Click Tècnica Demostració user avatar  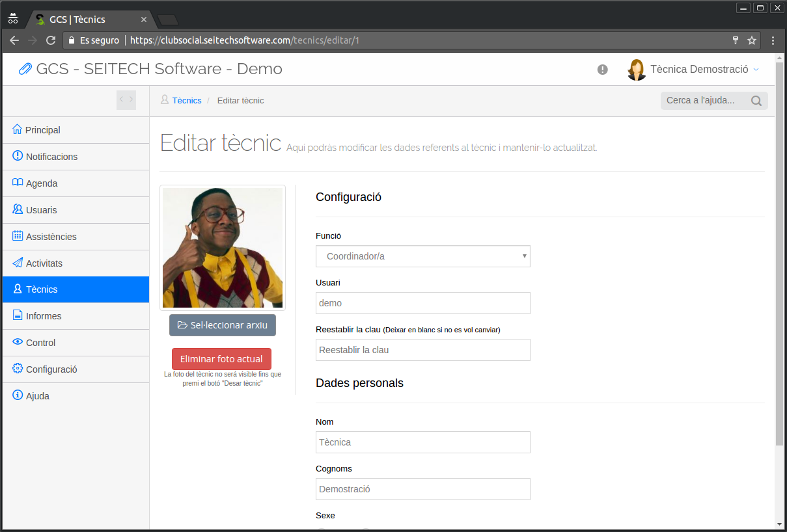pos(637,70)
